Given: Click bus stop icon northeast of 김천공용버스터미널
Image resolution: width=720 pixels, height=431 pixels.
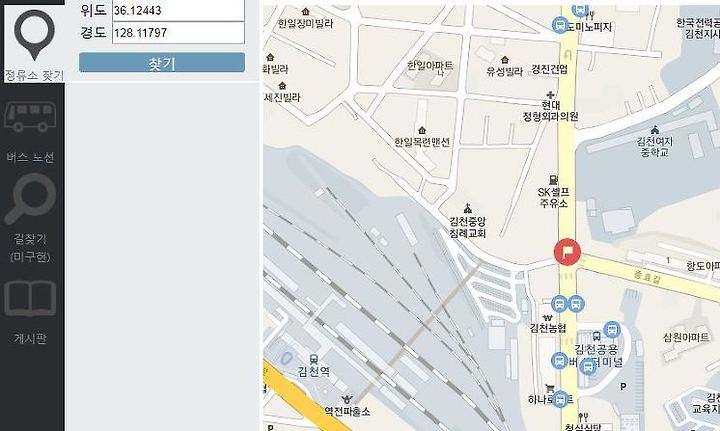Looking at the screenshot, I should [x=612, y=330].
